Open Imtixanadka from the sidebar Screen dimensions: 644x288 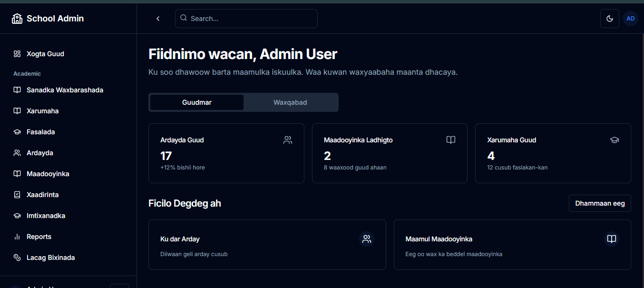click(46, 216)
